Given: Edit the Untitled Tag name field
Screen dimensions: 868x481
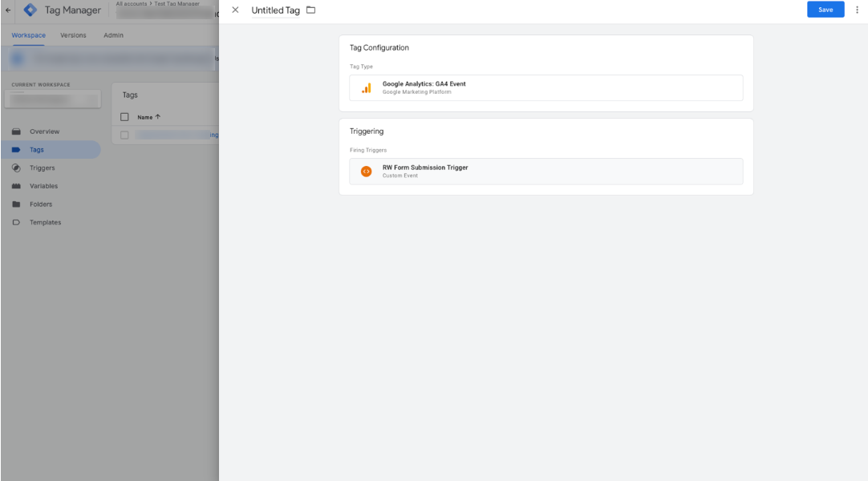Looking at the screenshot, I should click(x=275, y=10).
